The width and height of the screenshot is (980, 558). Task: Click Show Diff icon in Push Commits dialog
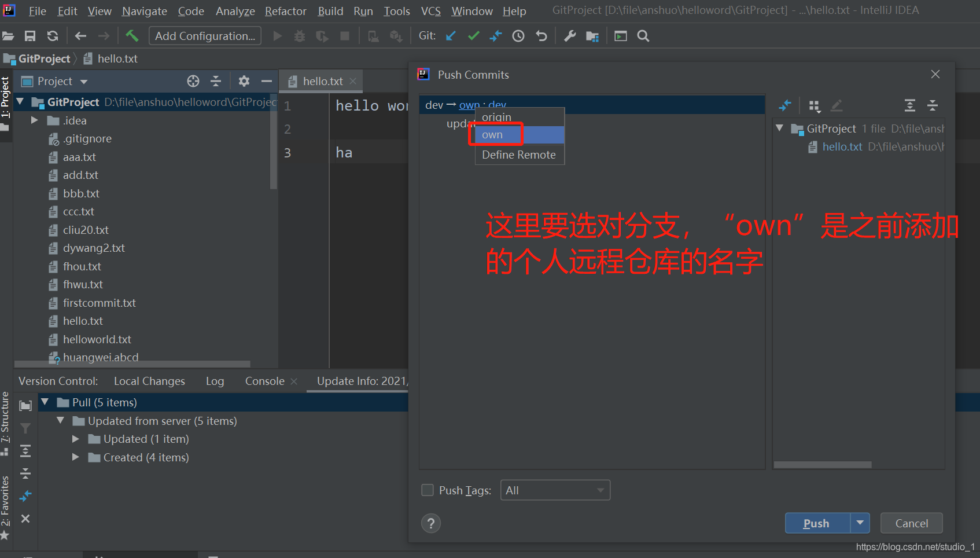coord(785,105)
